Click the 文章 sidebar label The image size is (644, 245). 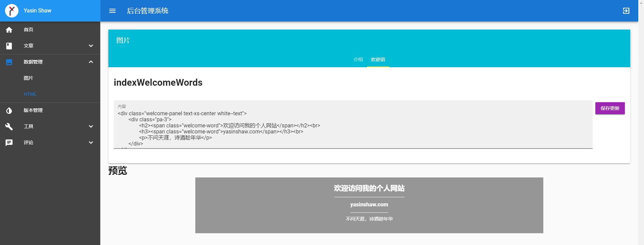[x=29, y=46]
